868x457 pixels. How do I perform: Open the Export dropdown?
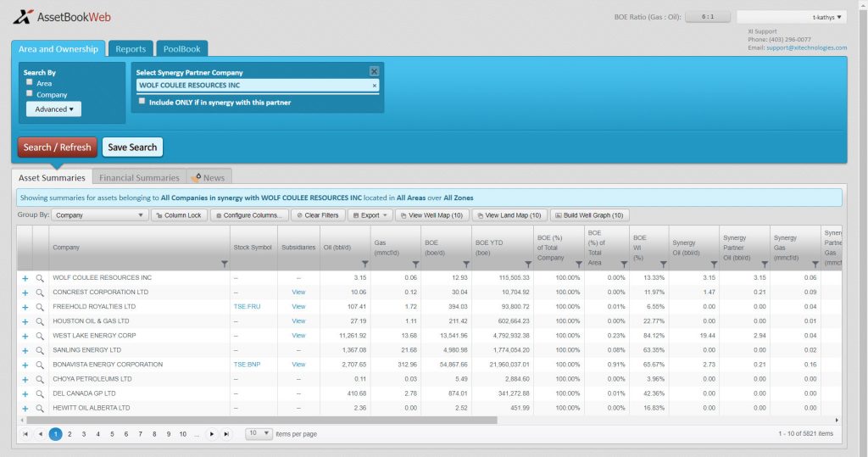370,215
